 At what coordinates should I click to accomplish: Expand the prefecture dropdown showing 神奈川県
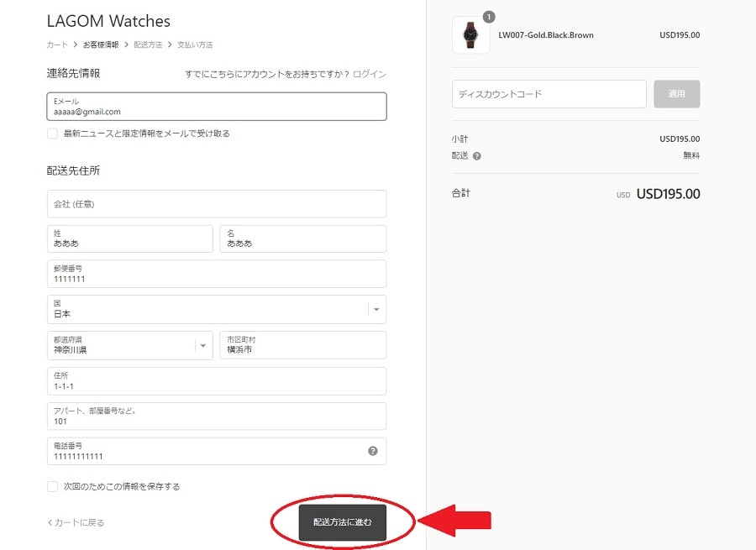pyautogui.click(x=129, y=345)
